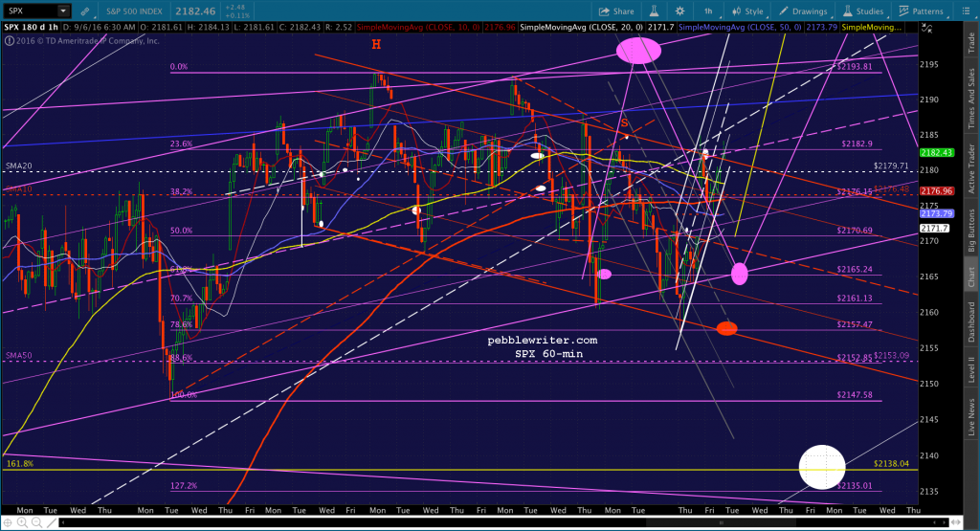Click the SMA50 line label

click(19, 356)
